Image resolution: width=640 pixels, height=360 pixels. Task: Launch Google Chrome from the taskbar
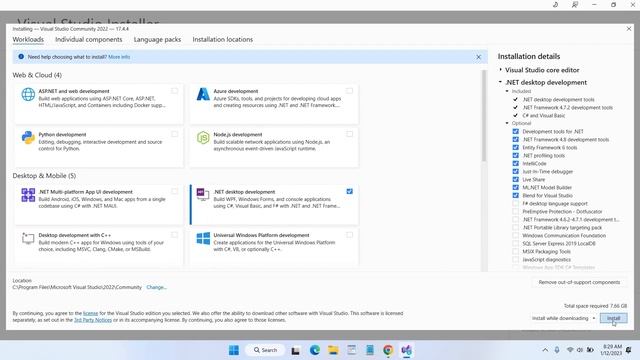click(x=388, y=350)
